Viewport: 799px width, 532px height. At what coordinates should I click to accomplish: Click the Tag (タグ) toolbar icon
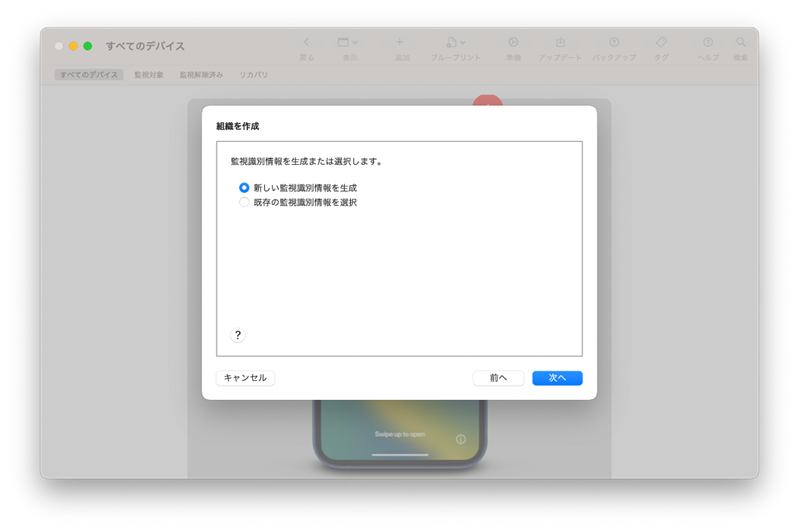click(x=661, y=42)
